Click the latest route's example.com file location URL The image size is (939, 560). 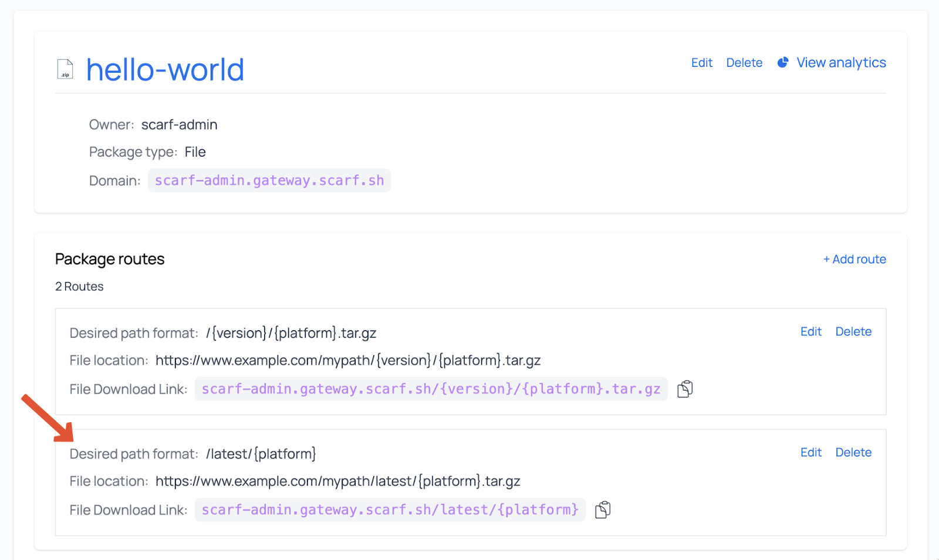point(337,481)
